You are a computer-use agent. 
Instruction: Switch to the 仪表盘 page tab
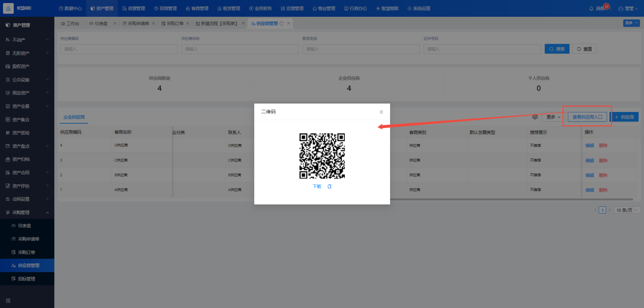tap(98, 24)
